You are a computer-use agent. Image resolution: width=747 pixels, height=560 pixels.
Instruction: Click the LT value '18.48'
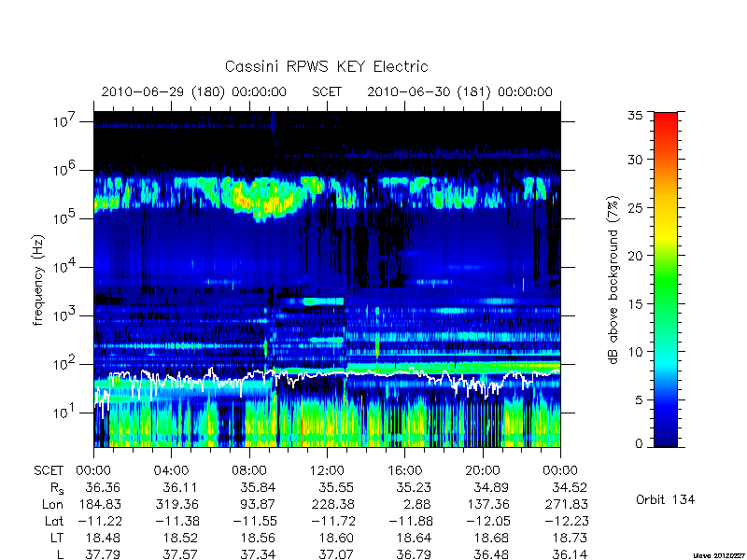[103, 538]
